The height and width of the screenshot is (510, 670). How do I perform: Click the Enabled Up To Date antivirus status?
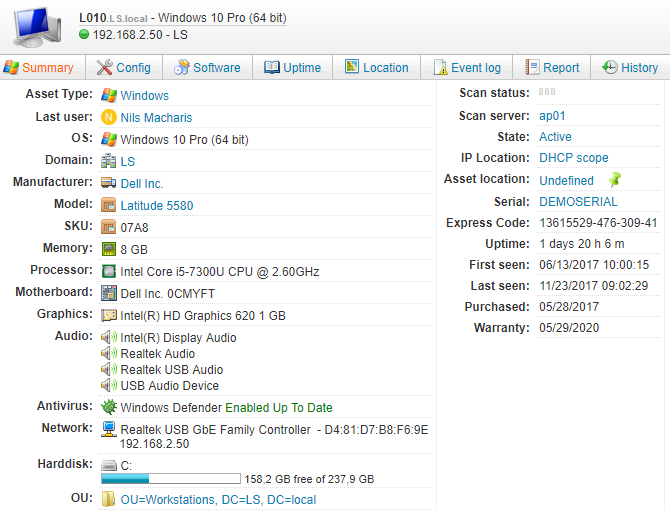tap(279, 407)
